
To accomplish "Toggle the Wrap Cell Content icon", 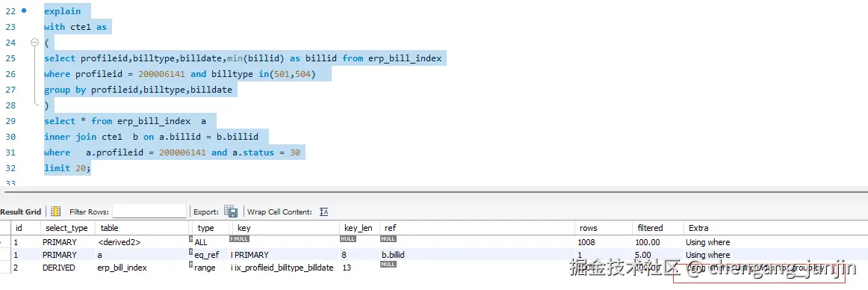I will 324,212.
